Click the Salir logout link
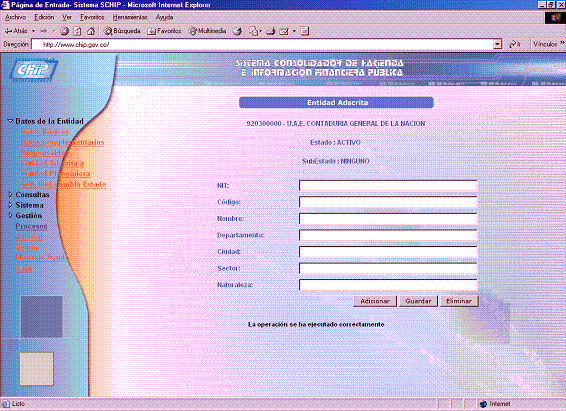Image resolution: width=566 pixels, height=411 pixels. click(x=24, y=268)
